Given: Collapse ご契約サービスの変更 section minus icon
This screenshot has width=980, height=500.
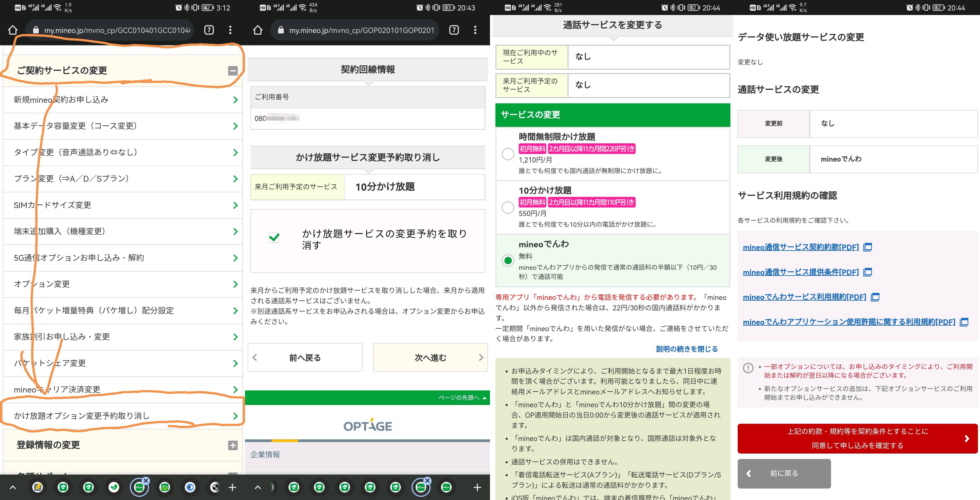Looking at the screenshot, I should 233,71.
